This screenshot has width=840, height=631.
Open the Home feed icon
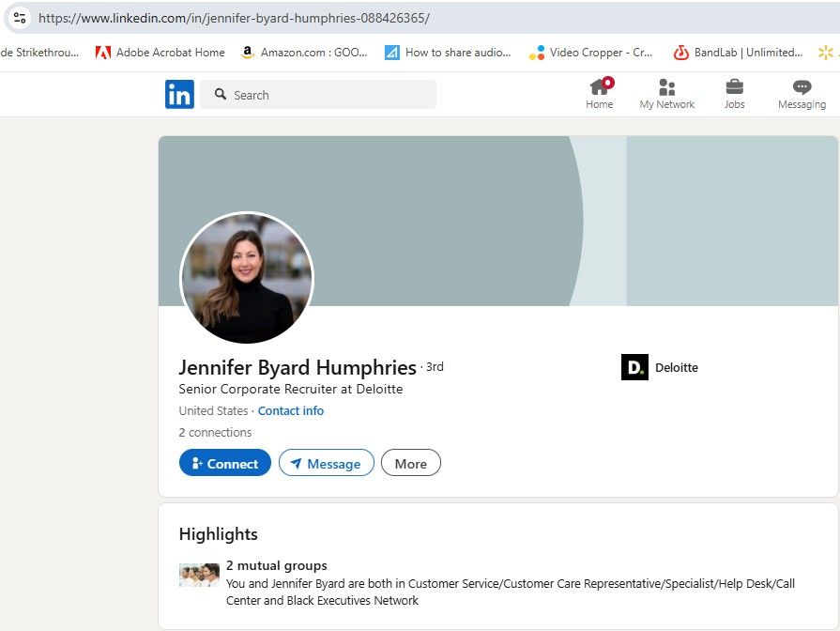coord(599,87)
